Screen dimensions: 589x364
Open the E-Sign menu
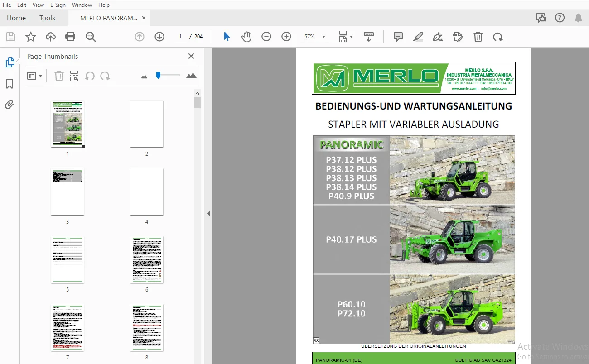point(58,5)
